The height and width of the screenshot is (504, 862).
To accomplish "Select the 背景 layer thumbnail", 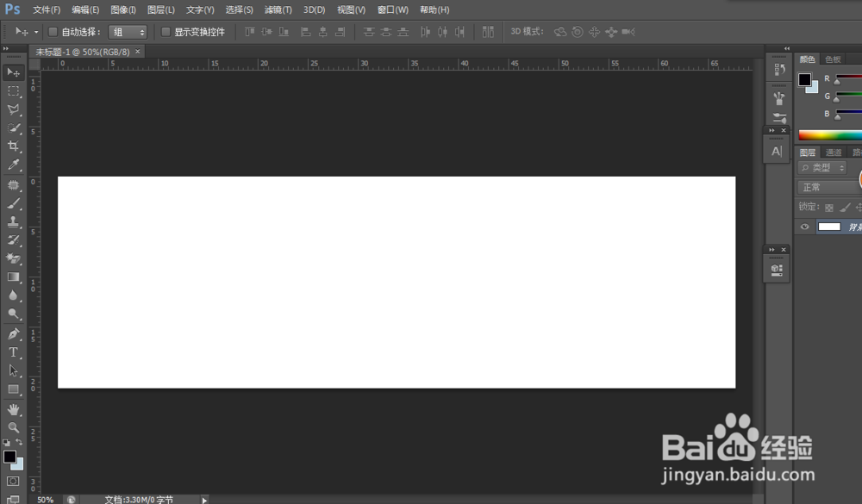I will point(829,227).
